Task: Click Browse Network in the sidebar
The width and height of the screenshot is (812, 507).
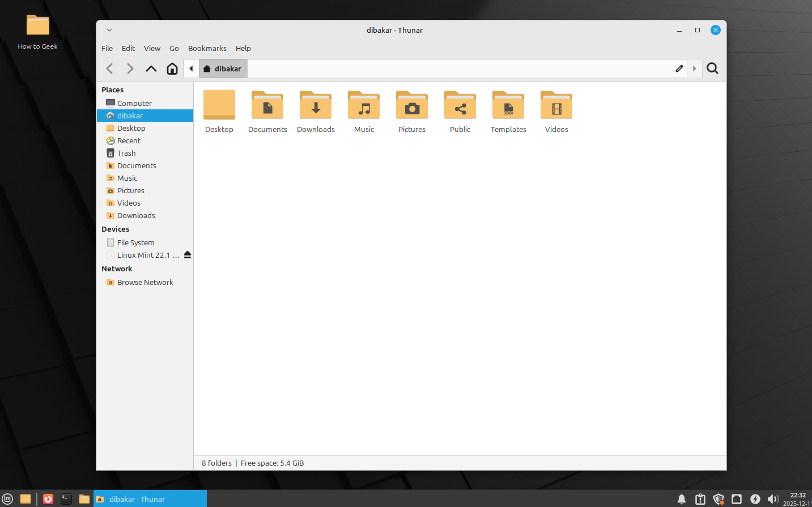Action: pyautogui.click(x=145, y=282)
